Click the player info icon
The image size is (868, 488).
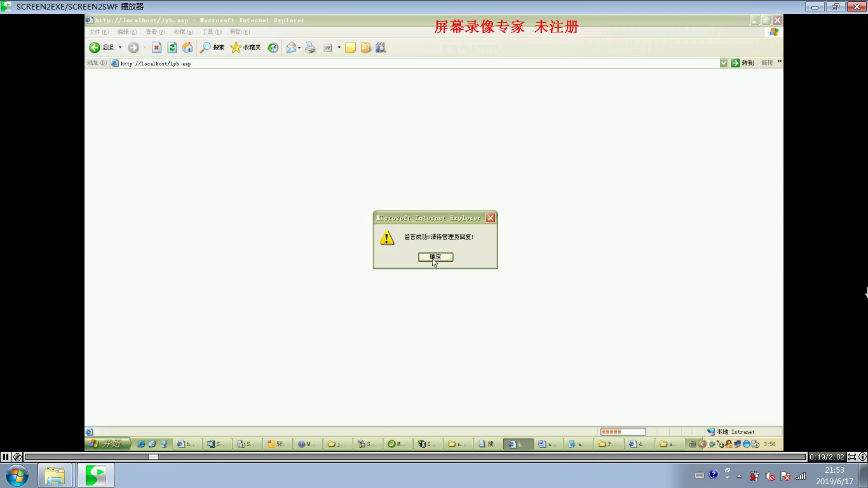point(862,457)
